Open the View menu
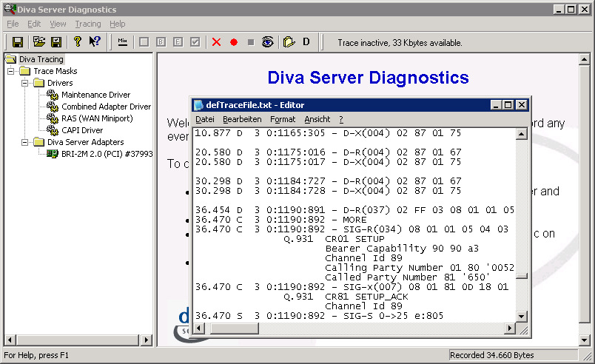Viewport: 595px width, 364px height. (58, 24)
